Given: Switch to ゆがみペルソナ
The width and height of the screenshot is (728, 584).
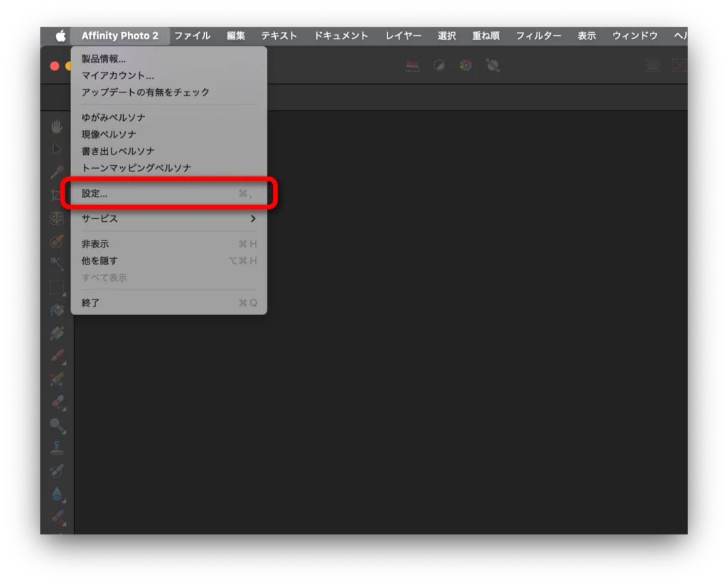Looking at the screenshot, I should tap(114, 117).
